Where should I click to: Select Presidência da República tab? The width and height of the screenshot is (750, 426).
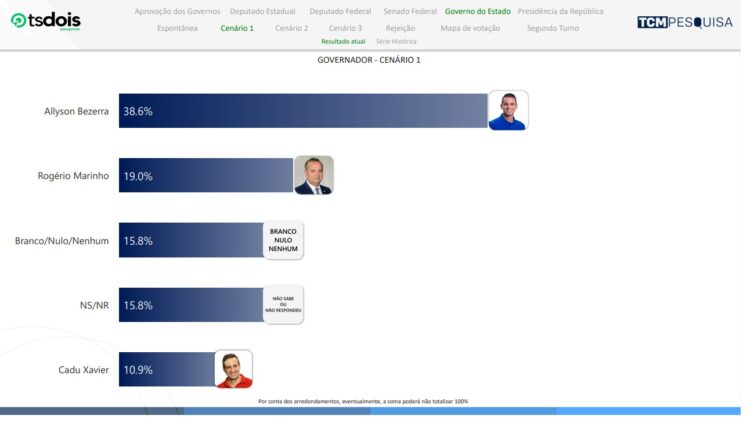tap(560, 11)
